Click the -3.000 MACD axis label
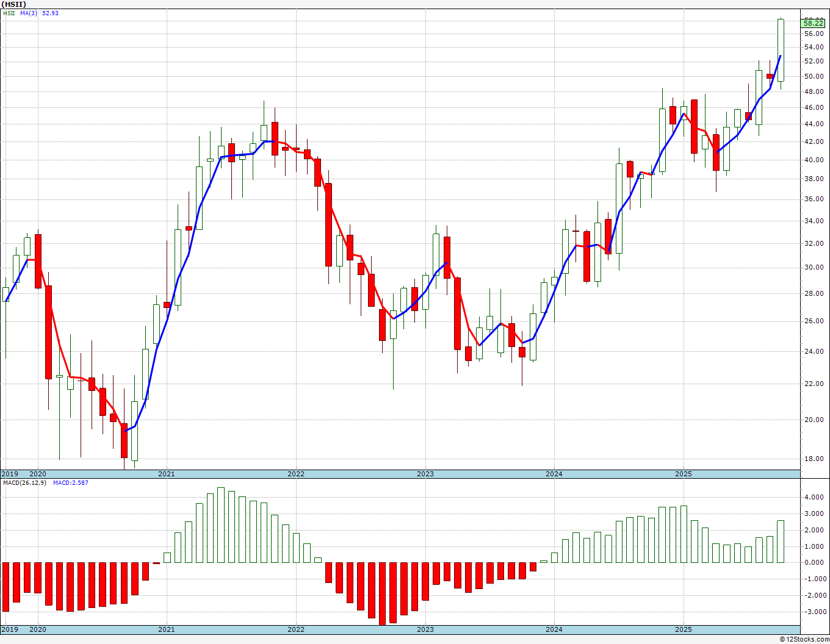 (815, 612)
